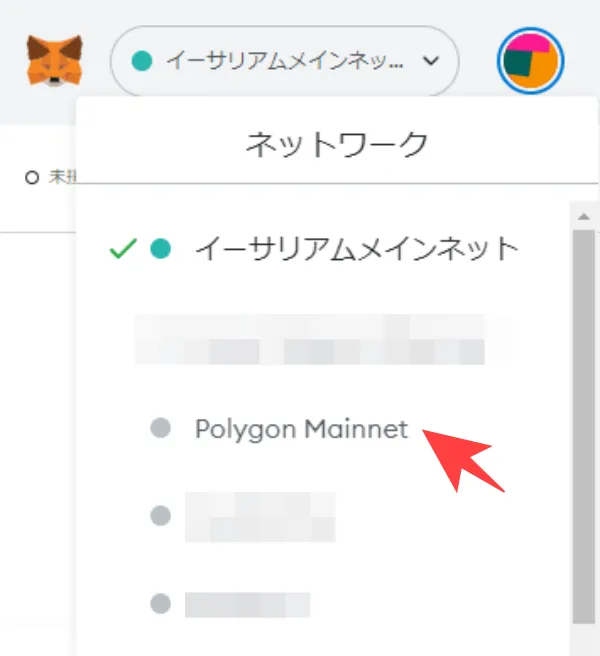Click the gray dot of the last blurred network
The height and width of the screenshot is (656, 600).
click(x=161, y=604)
